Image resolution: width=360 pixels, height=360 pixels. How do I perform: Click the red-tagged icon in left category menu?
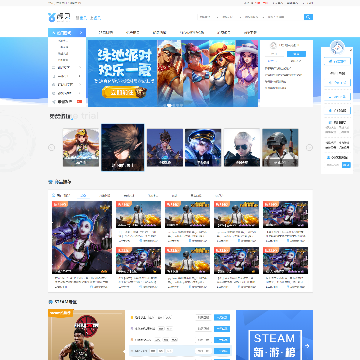tap(80, 101)
